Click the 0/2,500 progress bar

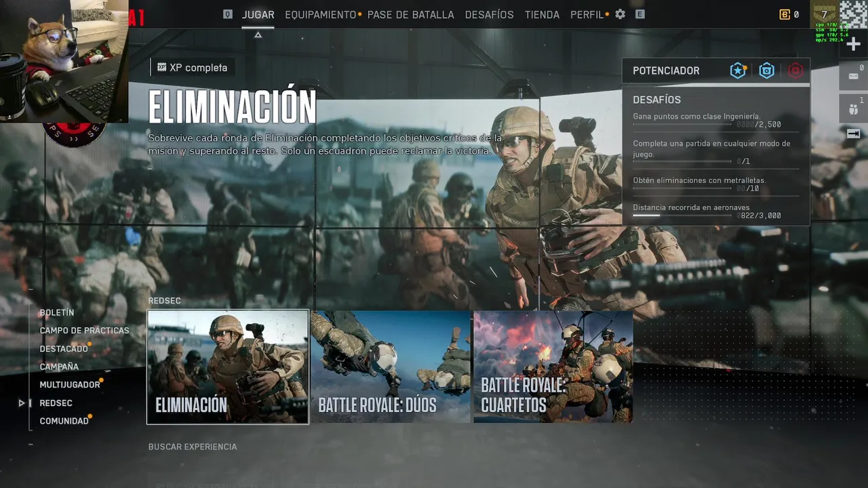tap(684, 125)
